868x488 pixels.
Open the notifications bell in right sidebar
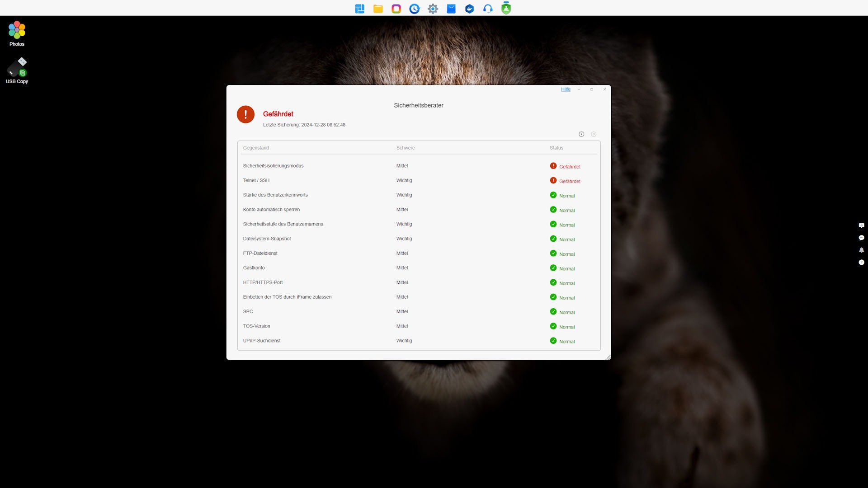point(861,250)
